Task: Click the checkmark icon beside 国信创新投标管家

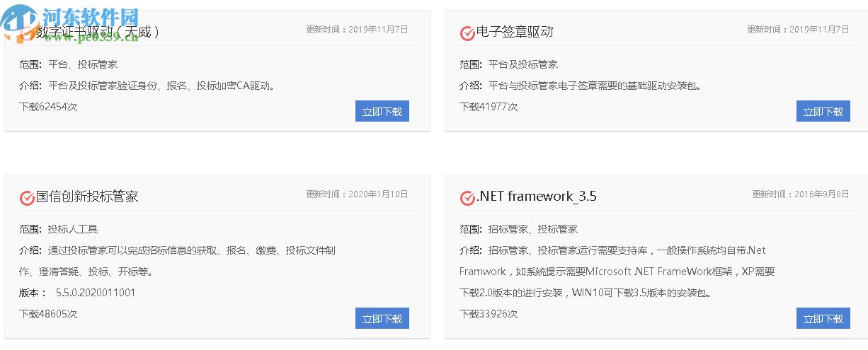Action: coord(27,198)
